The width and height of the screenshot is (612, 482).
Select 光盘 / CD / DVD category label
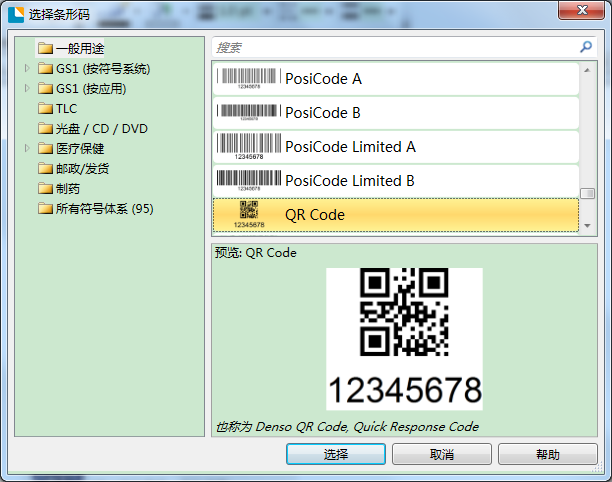tap(101, 128)
